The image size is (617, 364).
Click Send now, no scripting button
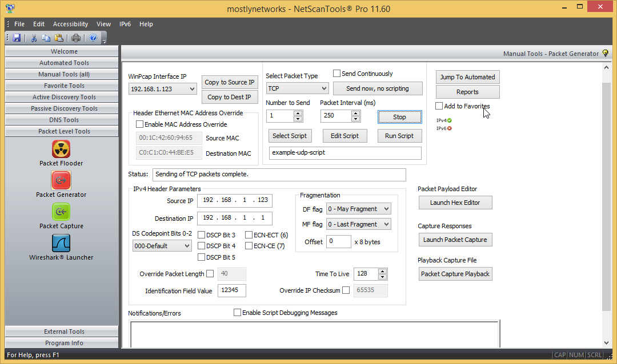378,88
